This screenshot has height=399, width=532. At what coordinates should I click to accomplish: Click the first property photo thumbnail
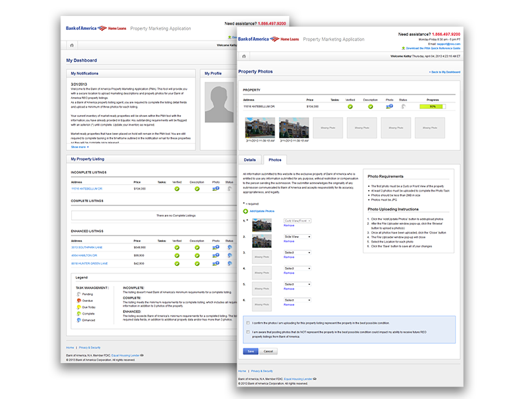pyautogui.click(x=259, y=126)
